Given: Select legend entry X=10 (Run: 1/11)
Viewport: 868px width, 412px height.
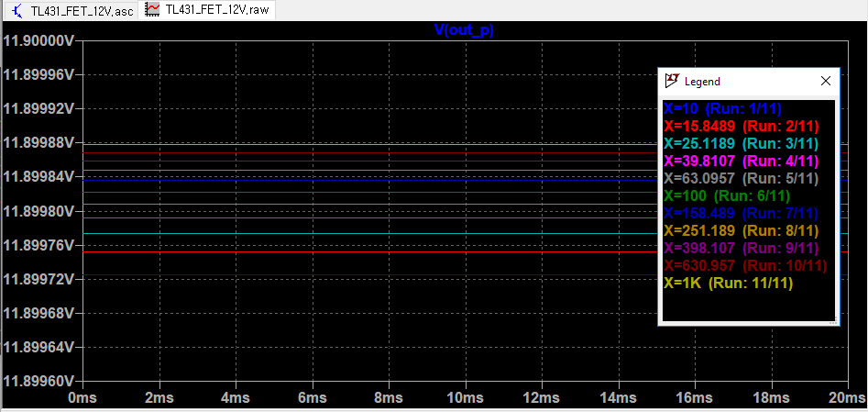Looking at the screenshot, I should (x=721, y=108).
